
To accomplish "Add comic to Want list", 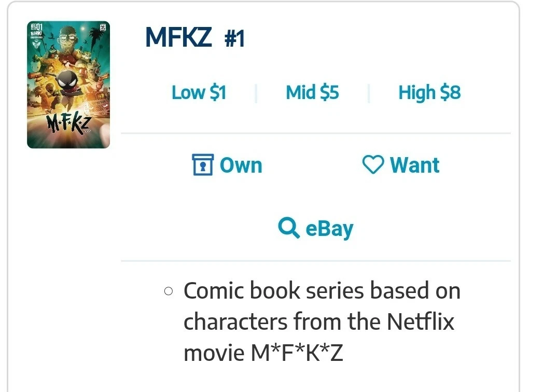I will point(401,165).
